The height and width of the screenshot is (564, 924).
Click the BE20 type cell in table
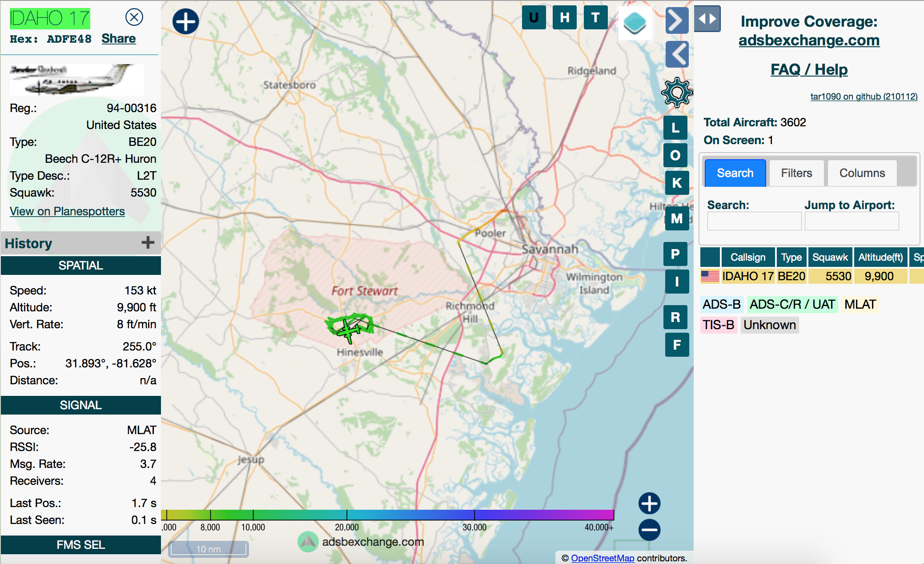tap(791, 276)
